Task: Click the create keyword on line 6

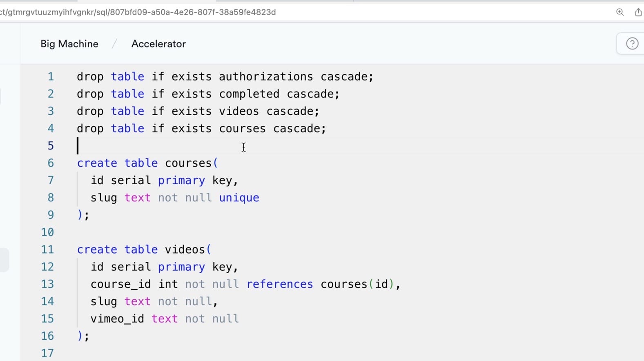Action: point(97,163)
